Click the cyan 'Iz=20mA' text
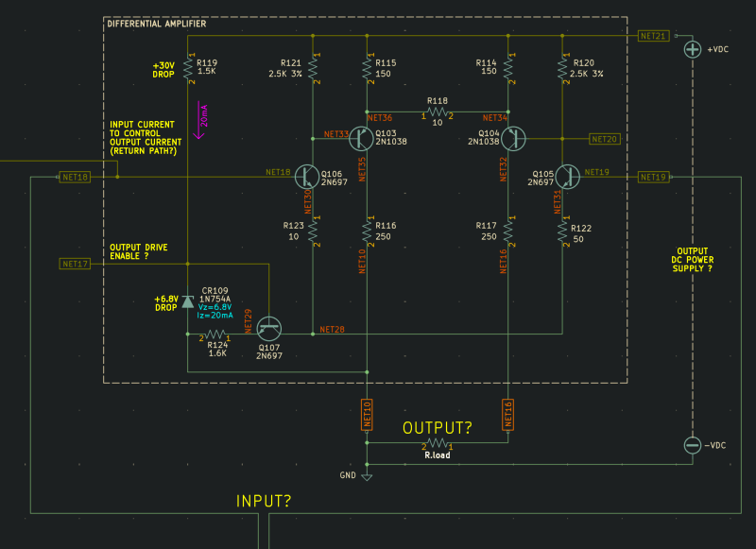 (215, 316)
